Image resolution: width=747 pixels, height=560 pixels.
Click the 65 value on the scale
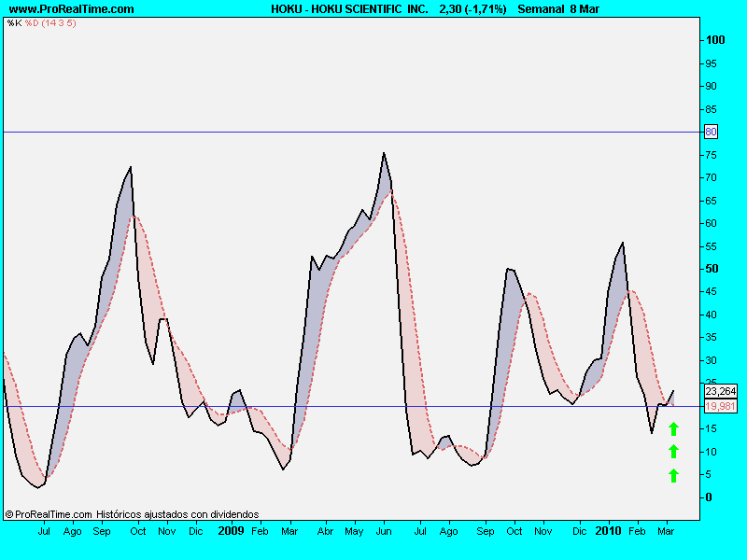pyautogui.click(x=711, y=201)
